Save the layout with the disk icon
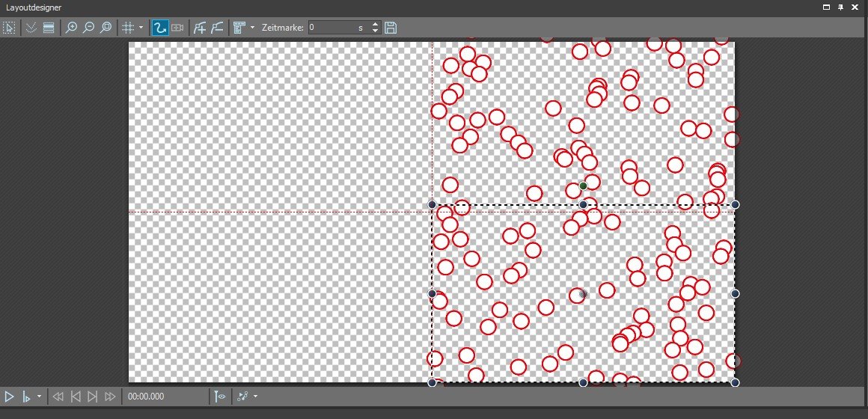868x419 pixels. click(391, 28)
